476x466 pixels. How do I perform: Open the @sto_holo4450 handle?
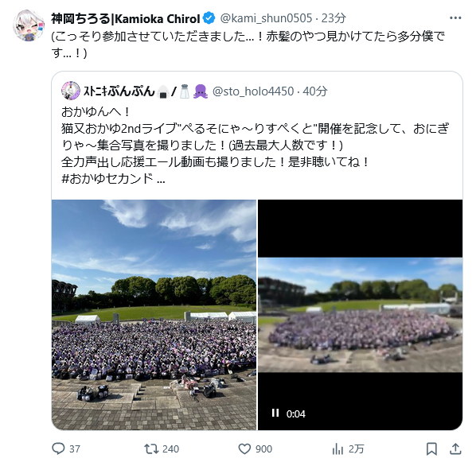click(253, 91)
